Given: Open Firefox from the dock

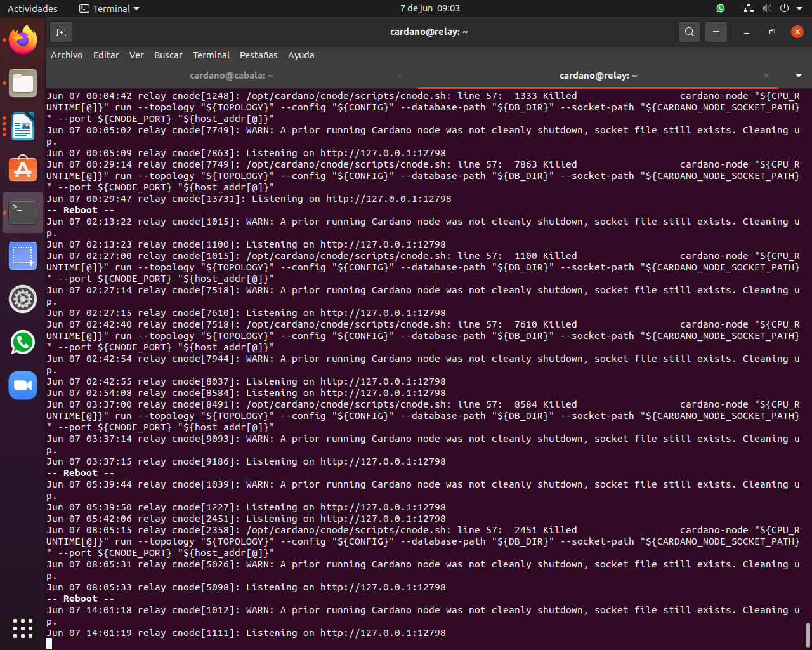Looking at the screenshot, I should coord(23,40).
